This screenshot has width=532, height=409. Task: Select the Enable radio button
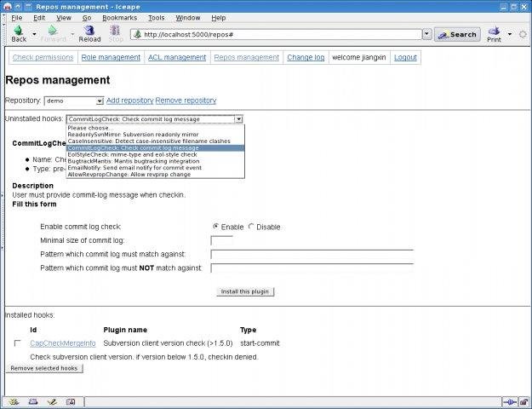click(x=215, y=227)
